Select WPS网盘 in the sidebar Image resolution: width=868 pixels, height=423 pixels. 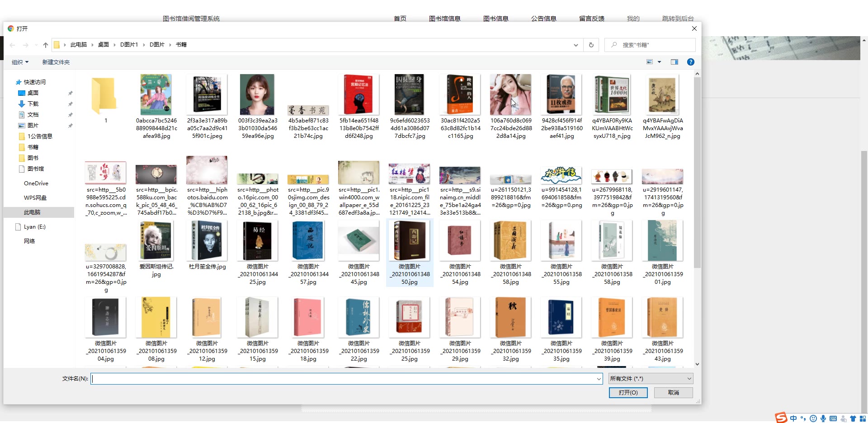(x=35, y=197)
